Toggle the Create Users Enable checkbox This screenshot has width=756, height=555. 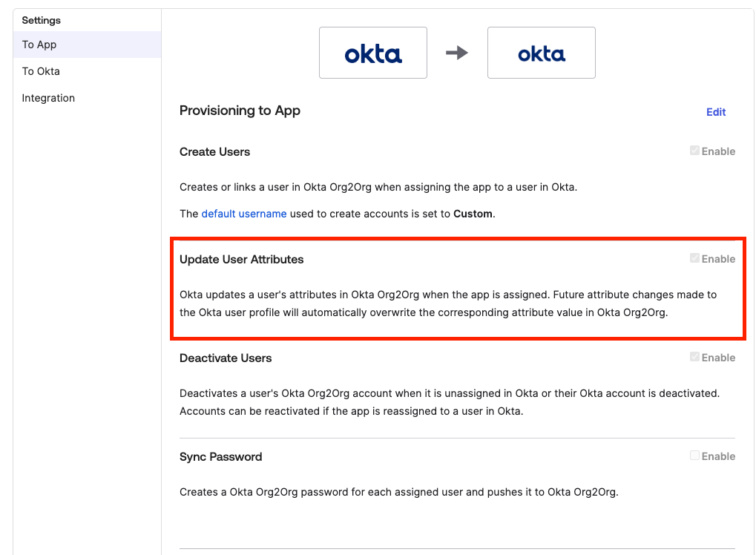point(694,151)
